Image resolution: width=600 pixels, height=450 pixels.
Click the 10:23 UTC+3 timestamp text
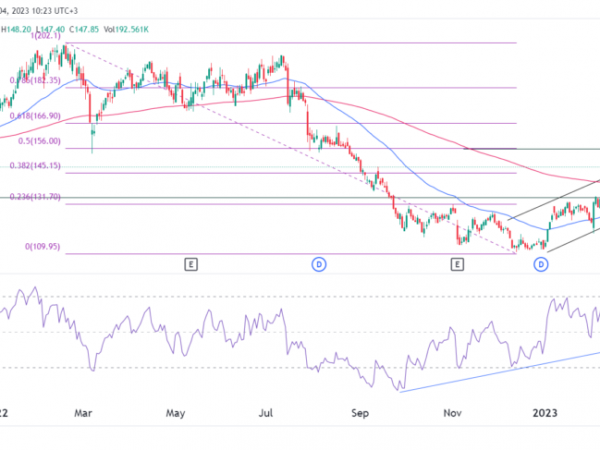coord(55,11)
